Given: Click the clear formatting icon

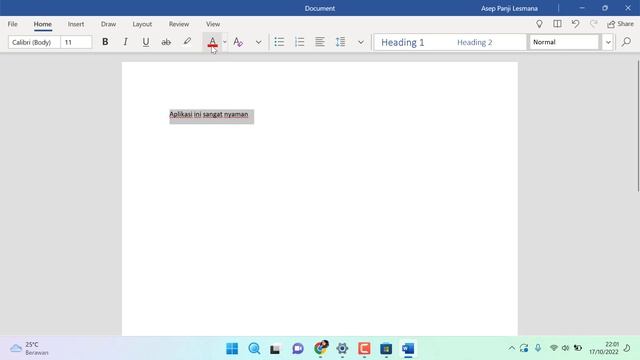Looking at the screenshot, I should click(x=238, y=42).
